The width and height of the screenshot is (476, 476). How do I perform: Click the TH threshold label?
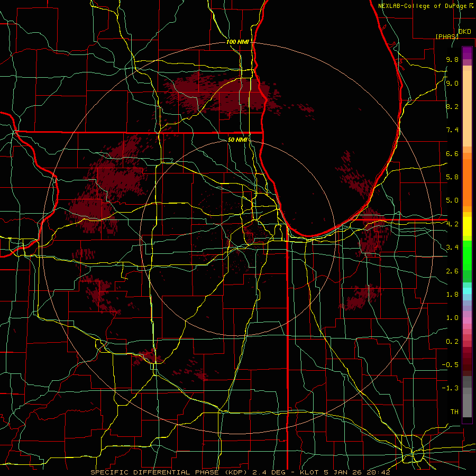click(x=454, y=412)
